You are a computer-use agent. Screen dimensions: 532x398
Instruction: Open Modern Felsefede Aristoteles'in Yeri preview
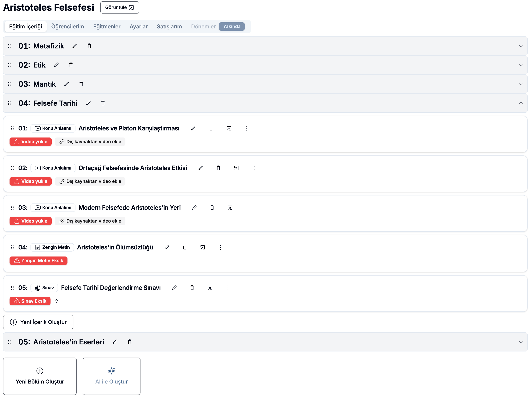click(230, 208)
